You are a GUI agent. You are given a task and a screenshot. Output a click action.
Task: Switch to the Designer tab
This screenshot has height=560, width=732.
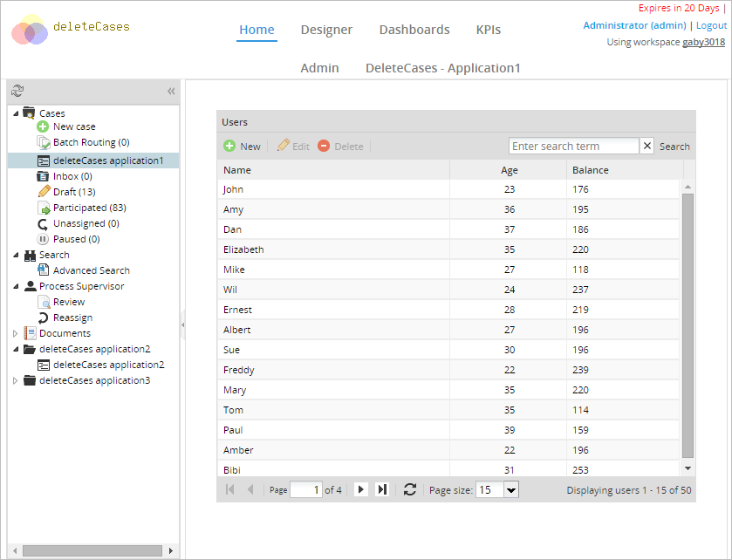(x=326, y=30)
